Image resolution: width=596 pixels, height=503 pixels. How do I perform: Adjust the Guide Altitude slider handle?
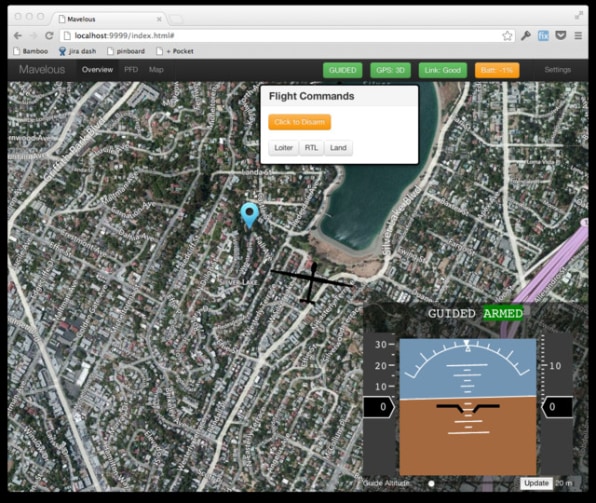click(x=431, y=484)
